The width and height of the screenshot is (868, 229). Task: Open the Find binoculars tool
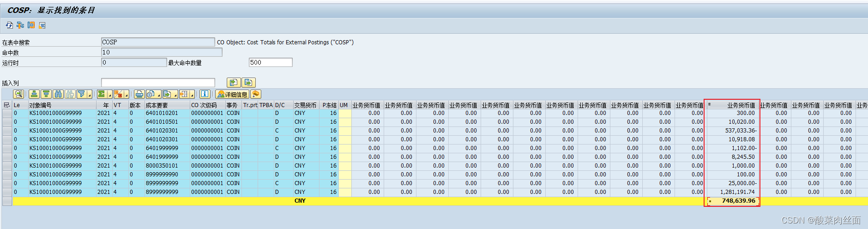point(58,94)
